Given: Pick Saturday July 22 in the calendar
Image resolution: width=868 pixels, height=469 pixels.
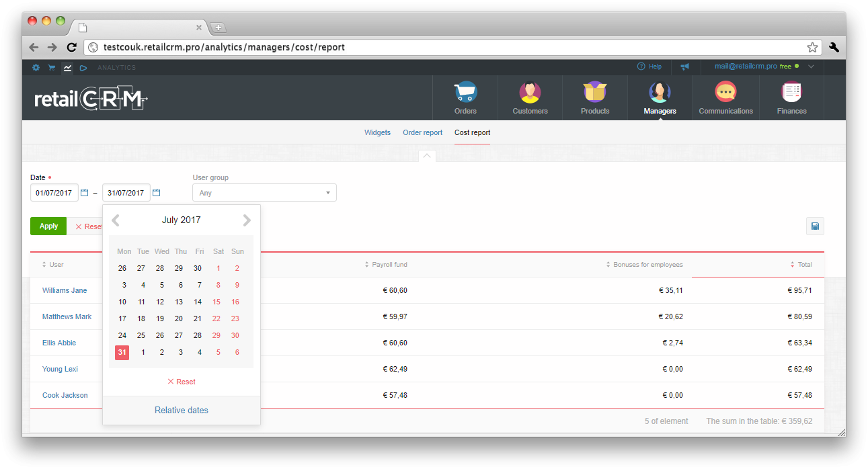Looking at the screenshot, I should 216,318.
